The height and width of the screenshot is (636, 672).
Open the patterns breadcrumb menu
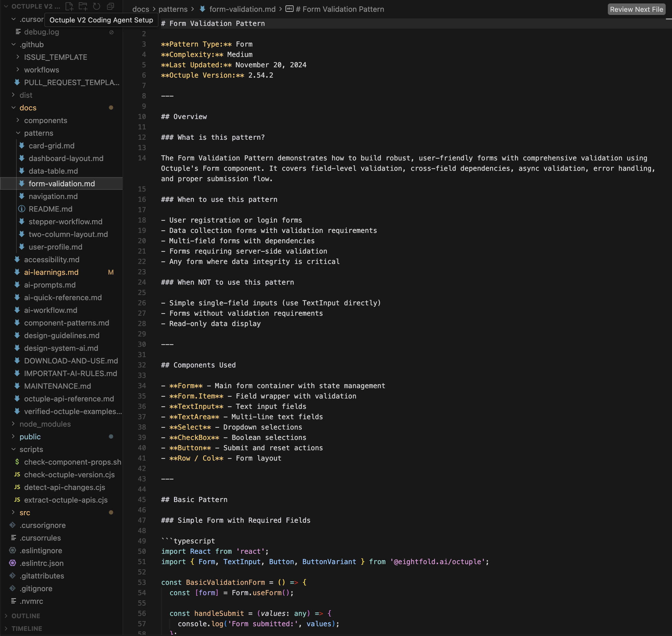coord(173,9)
